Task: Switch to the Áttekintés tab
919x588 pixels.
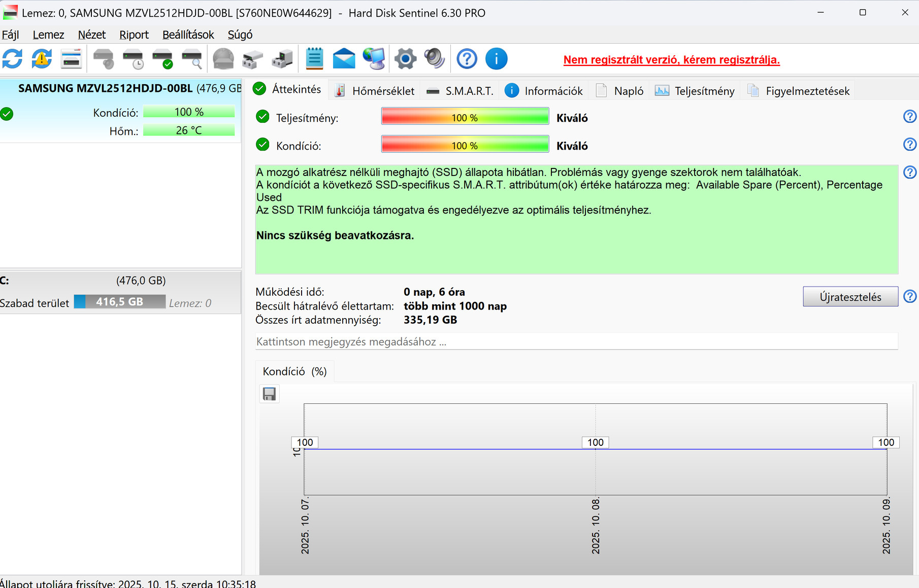Action: click(287, 89)
